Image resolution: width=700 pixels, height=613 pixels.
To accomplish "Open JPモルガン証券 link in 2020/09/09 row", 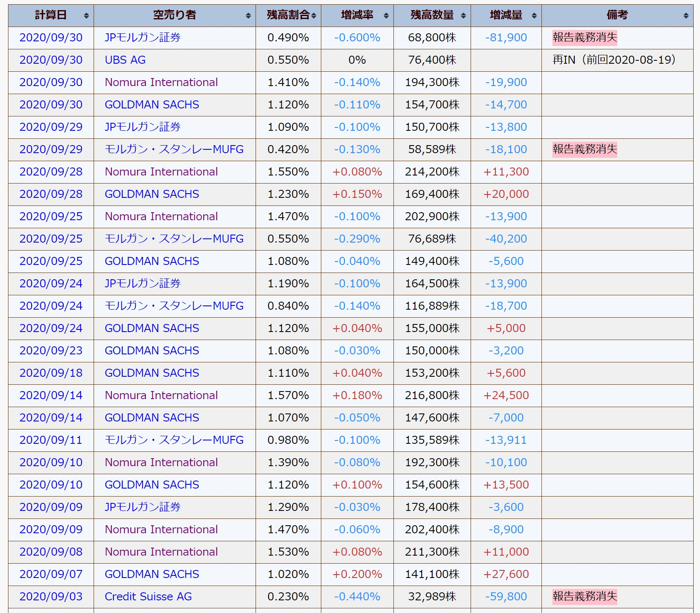I will coord(143,507).
